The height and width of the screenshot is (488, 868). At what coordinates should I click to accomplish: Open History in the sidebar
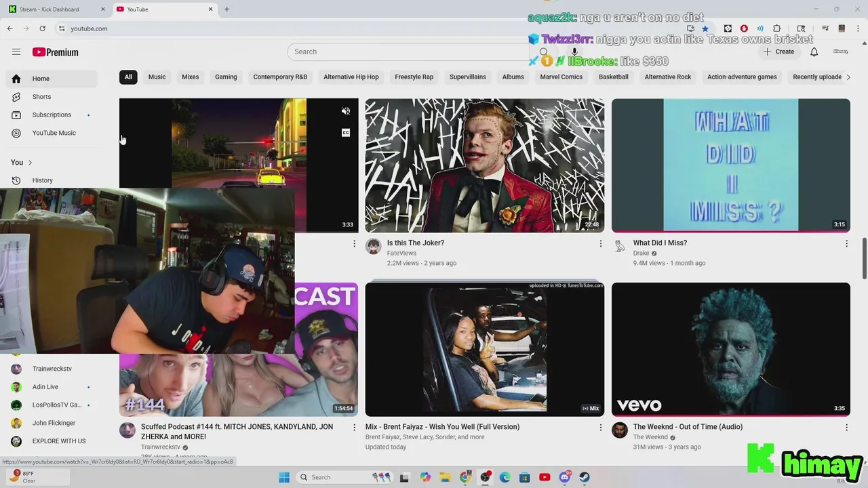[52, 180]
